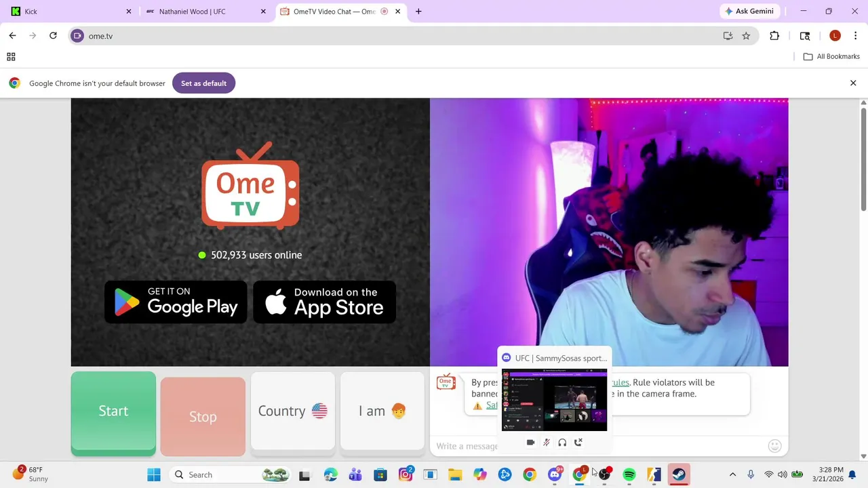Click the OmeTV avatar beside chat notice
This screenshot has height=488, width=868.
[x=446, y=382]
